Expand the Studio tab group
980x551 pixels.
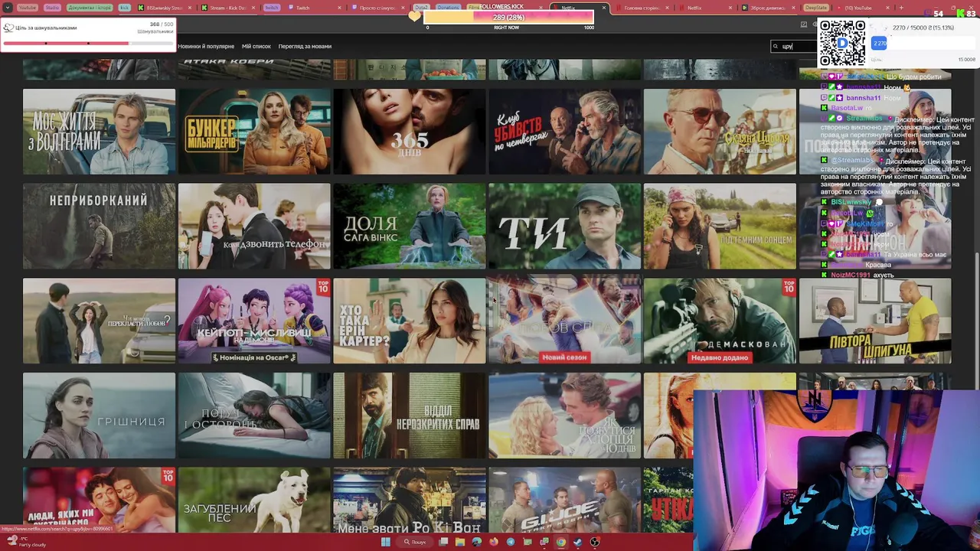pyautogui.click(x=52, y=8)
